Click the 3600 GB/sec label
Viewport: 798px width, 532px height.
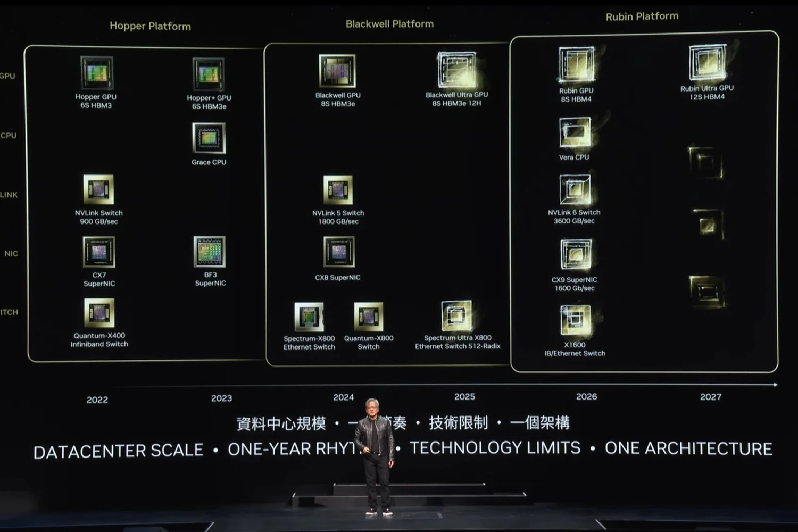[x=574, y=221]
